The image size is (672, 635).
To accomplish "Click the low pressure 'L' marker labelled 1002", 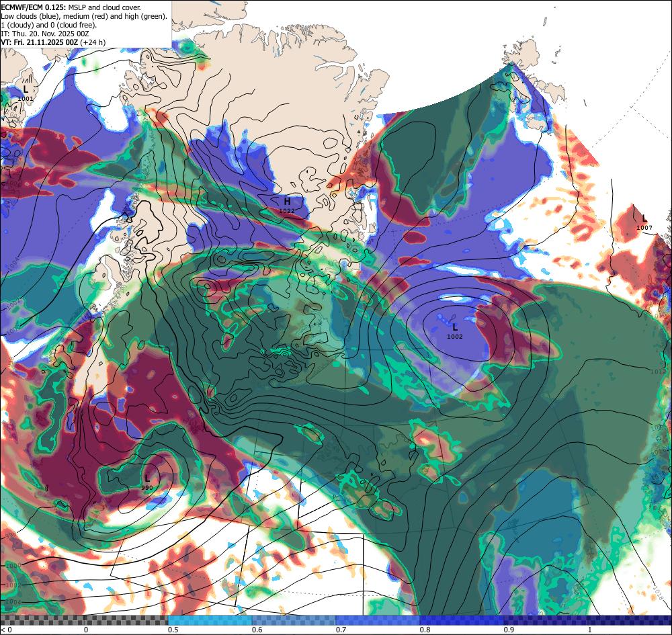I will pyautogui.click(x=455, y=328).
